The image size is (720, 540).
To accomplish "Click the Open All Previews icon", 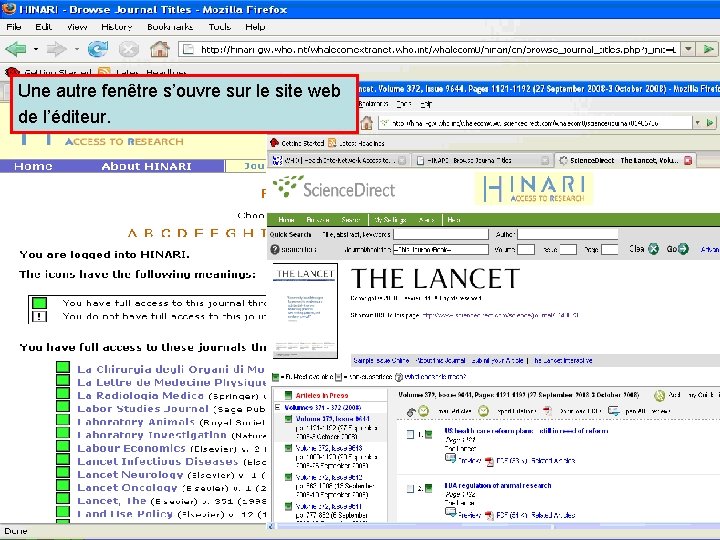I will point(613,411).
